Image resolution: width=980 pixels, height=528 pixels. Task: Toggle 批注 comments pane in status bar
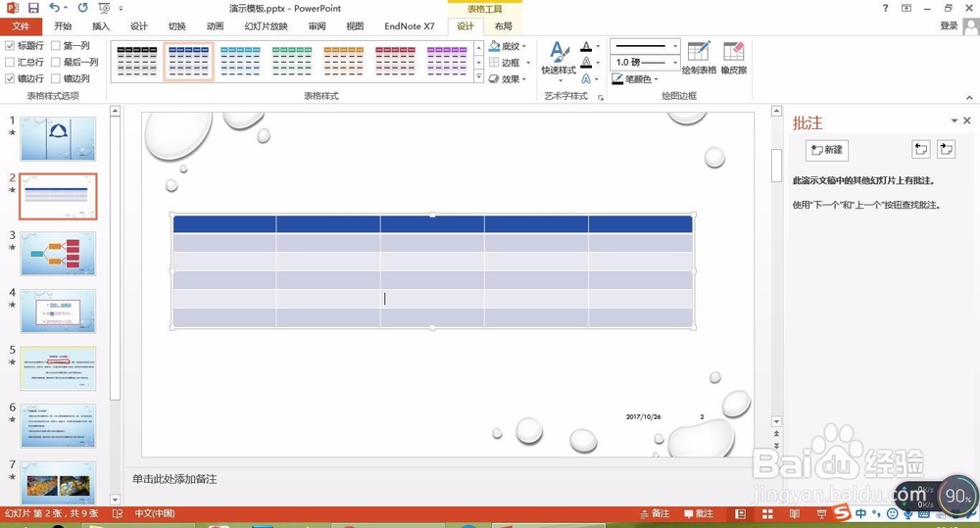698,513
